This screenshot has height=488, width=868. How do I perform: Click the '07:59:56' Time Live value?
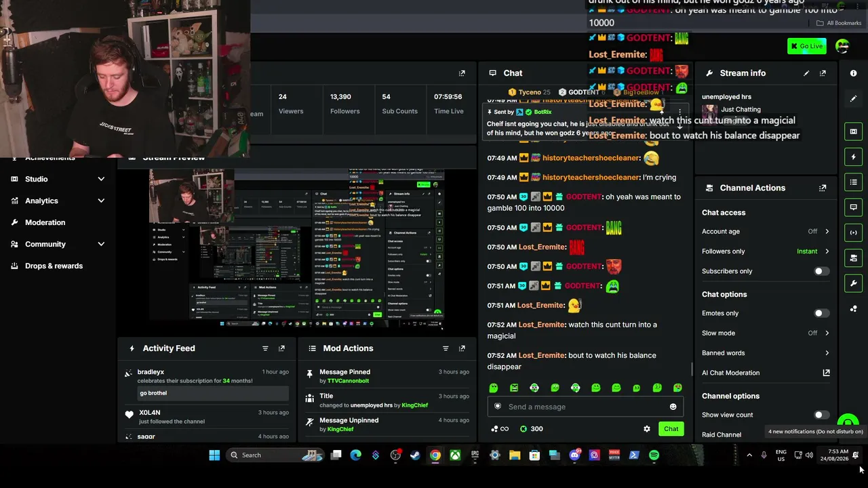tap(448, 97)
